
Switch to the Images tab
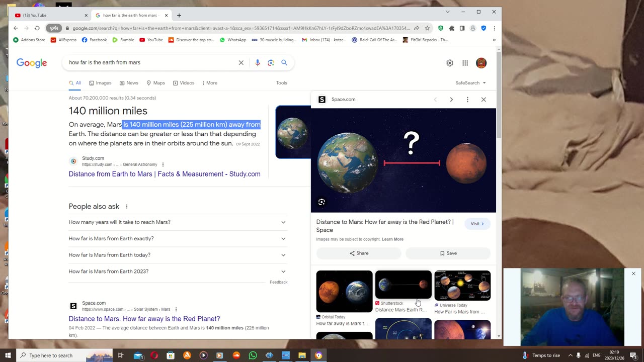tap(100, 83)
